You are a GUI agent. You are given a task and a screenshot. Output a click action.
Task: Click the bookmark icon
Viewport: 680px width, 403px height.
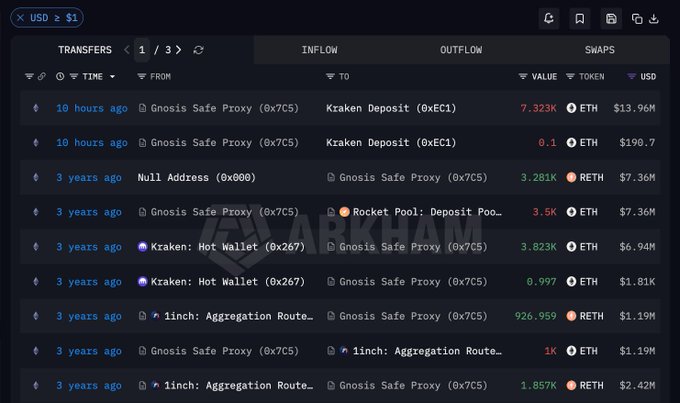[579, 18]
